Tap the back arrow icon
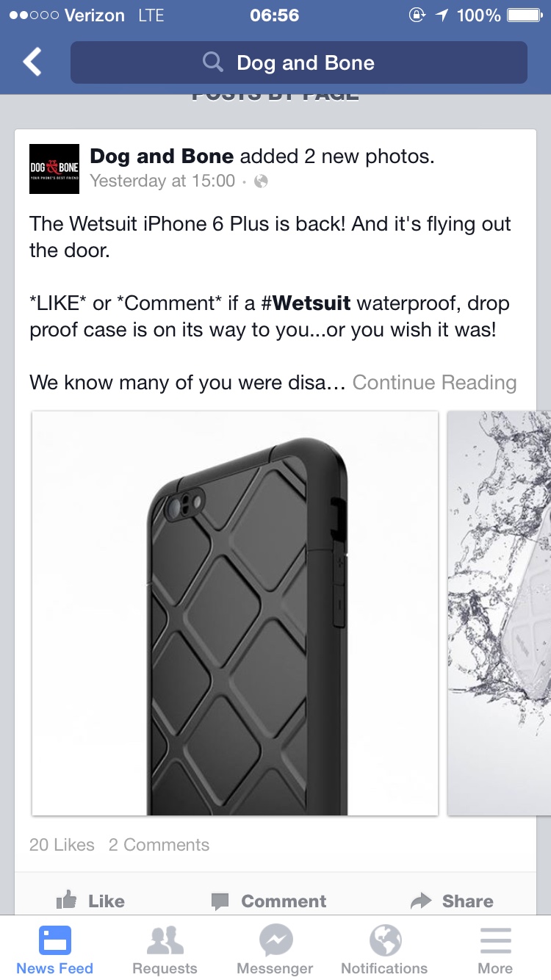This screenshot has width=551, height=980. click(x=32, y=62)
